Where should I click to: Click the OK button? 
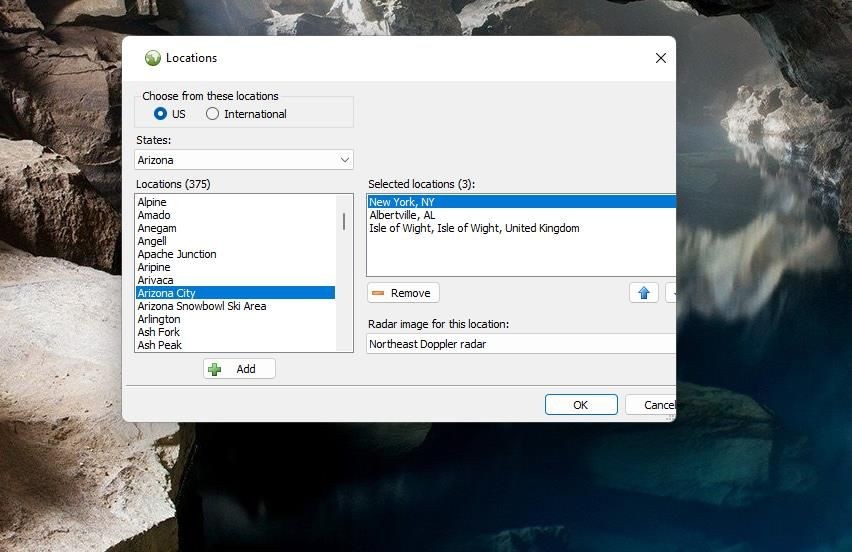[x=581, y=405]
